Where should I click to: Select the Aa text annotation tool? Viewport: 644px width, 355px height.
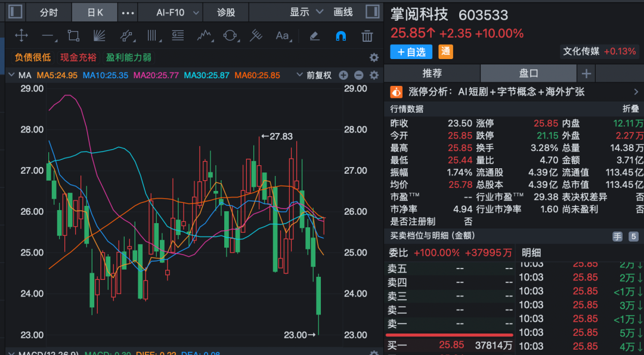click(283, 36)
